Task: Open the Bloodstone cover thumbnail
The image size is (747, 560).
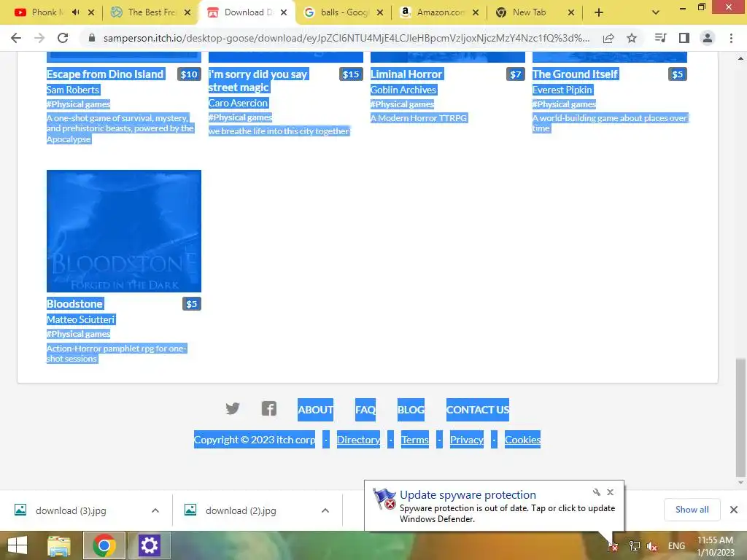Action: click(124, 231)
